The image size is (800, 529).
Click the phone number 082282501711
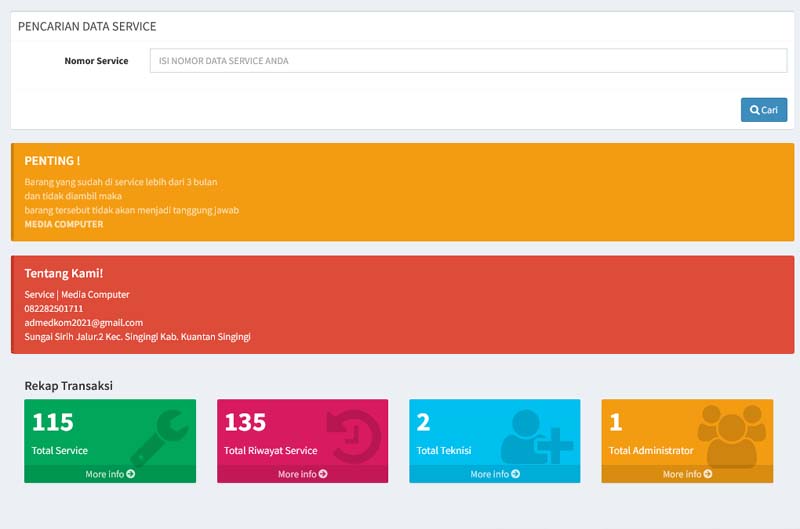[54, 309]
